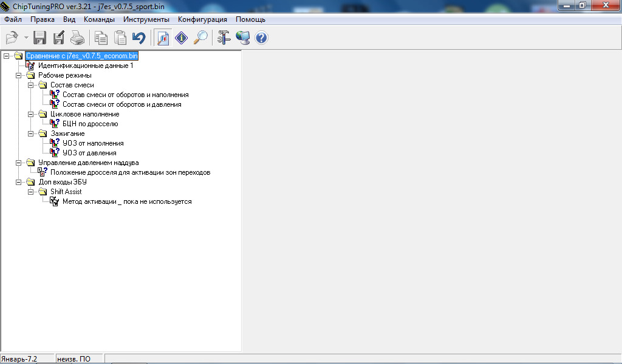The image size is (622, 364).
Task: Select Состав смеси от оборотов и давления
Action: tap(121, 104)
